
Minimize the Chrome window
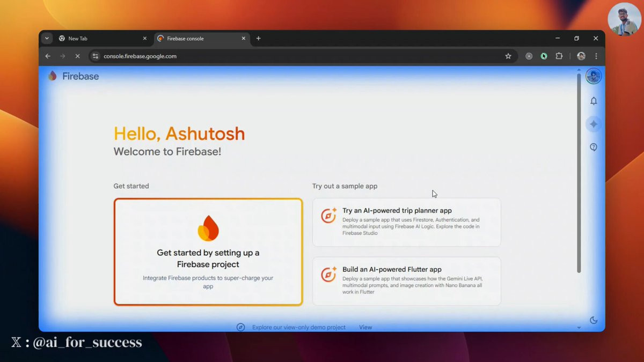click(x=557, y=38)
